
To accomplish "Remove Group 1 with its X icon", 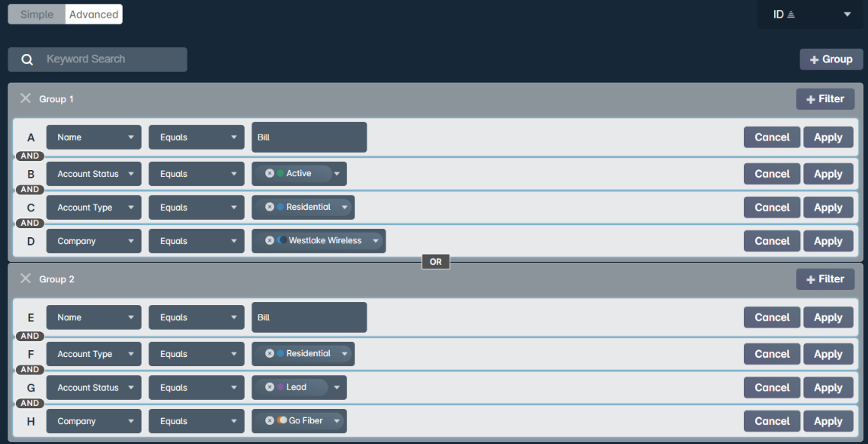I will tap(25, 98).
